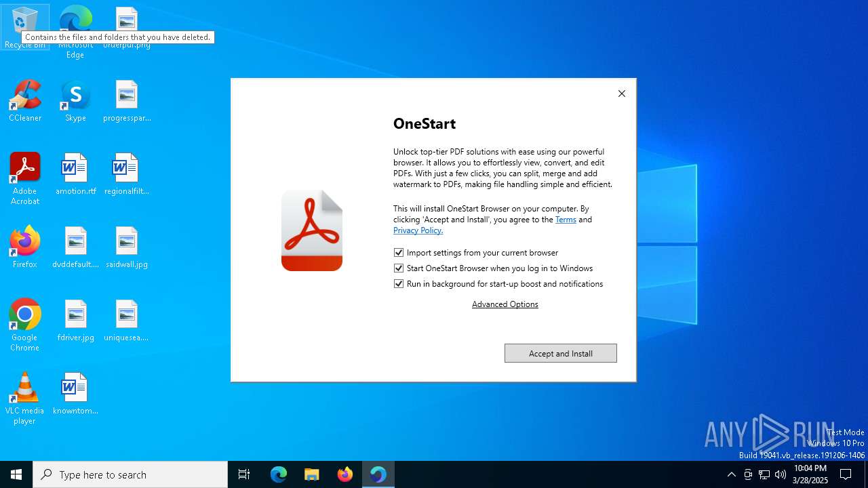Open the clock and date flyout
The height and width of the screenshot is (488, 868).
pos(810,474)
